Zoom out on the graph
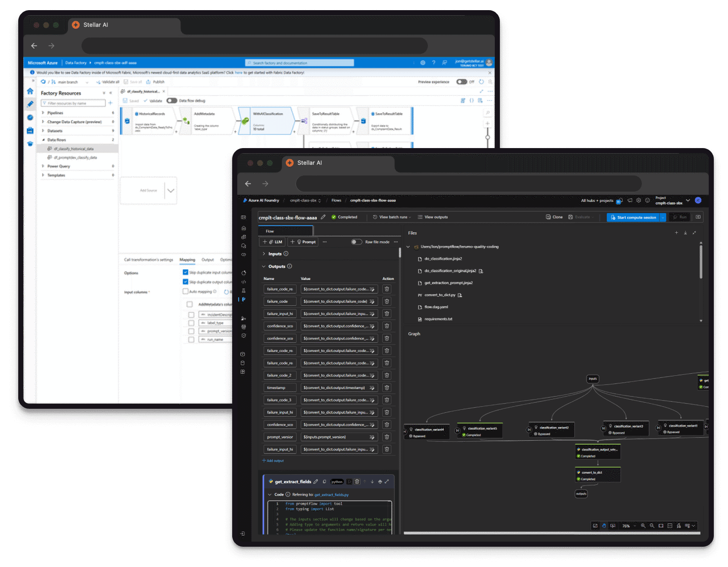Viewport: 728px width, 567px height. 652,526
